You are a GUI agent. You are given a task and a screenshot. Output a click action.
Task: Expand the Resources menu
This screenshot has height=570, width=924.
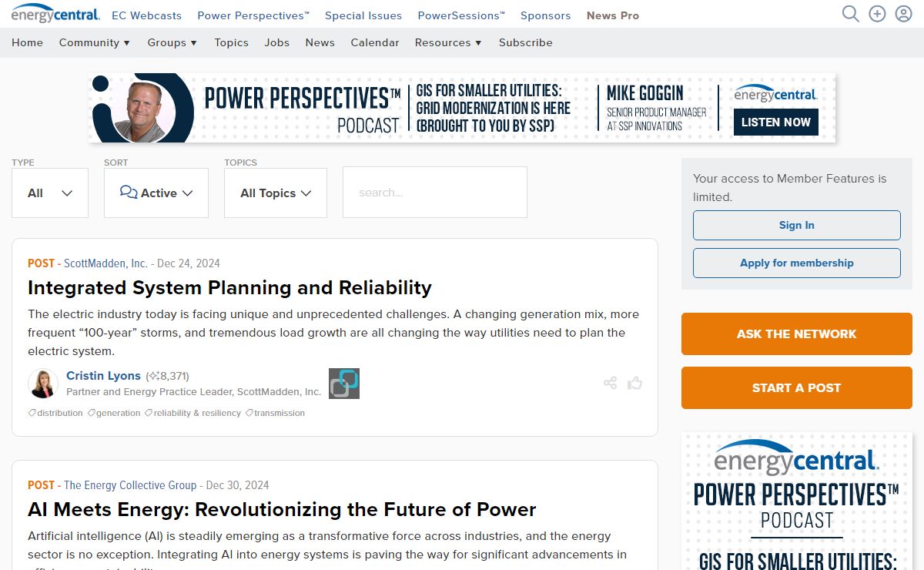[448, 42]
